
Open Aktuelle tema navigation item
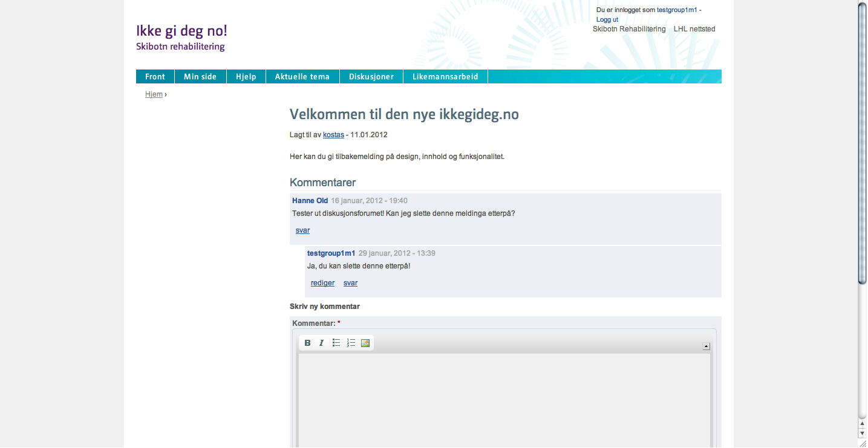coord(302,77)
